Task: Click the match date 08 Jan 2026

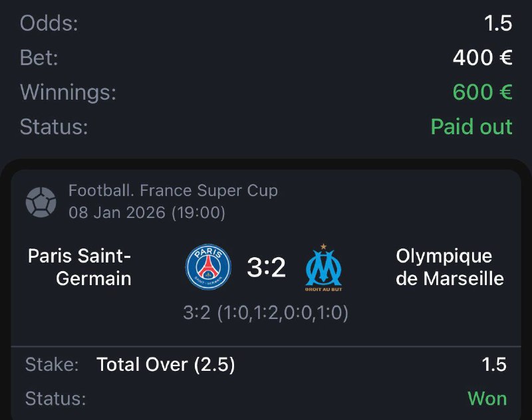Action: click(146, 213)
